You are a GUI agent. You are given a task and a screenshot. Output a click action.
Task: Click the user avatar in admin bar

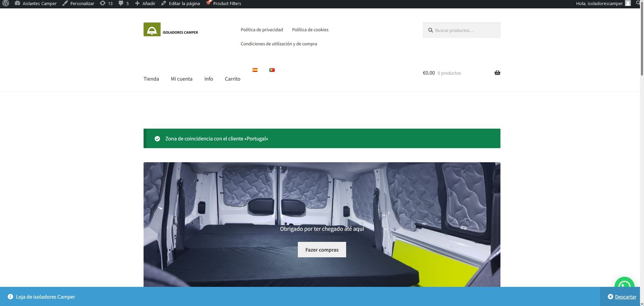point(628,3)
